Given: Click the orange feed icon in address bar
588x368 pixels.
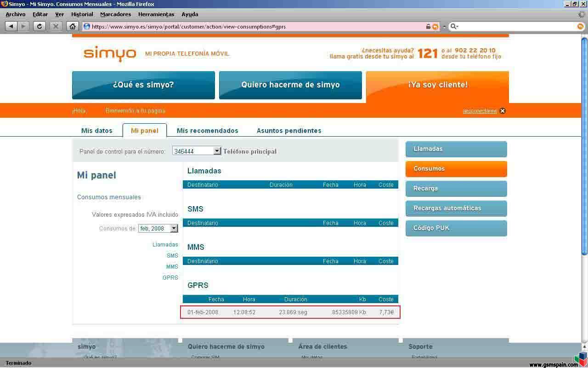Looking at the screenshot, I should [x=435, y=27].
